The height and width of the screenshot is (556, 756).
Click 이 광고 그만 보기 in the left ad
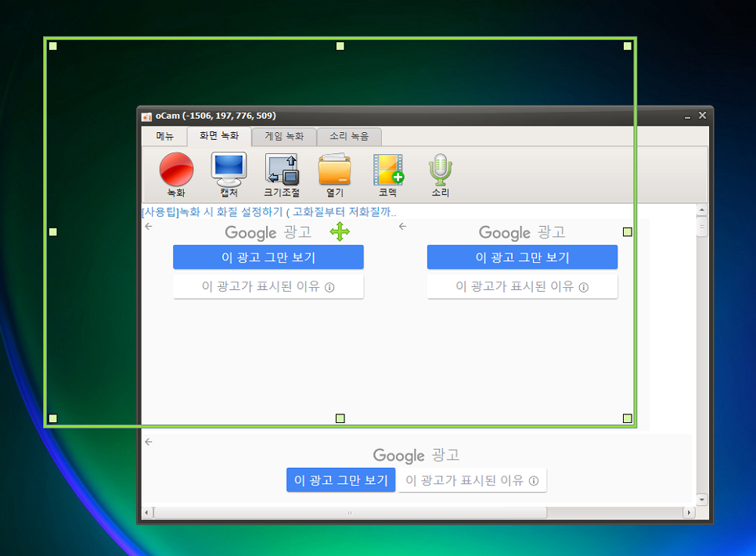click(x=268, y=257)
